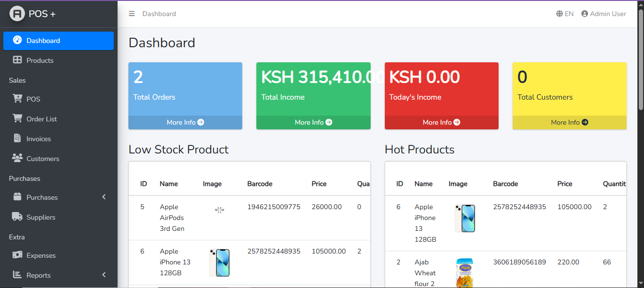This screenshot has width=644, height=288.
Task: Switch to the Dashboard breadcrumb at top
Action: click(x=159, y=14)
